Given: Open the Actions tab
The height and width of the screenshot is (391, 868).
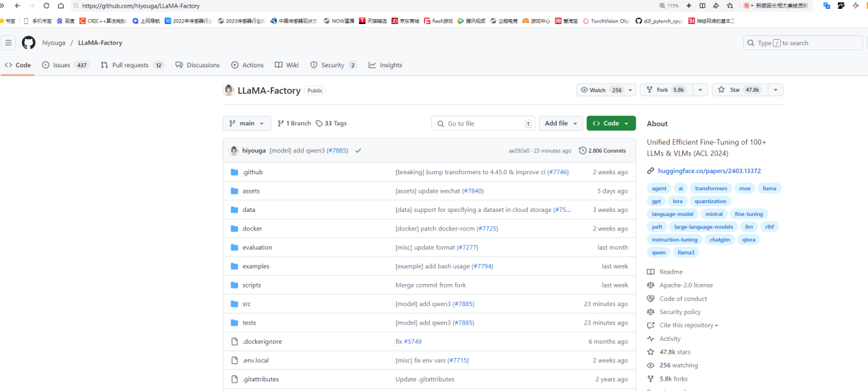Looking at the screenshot, I should point(248,65).
